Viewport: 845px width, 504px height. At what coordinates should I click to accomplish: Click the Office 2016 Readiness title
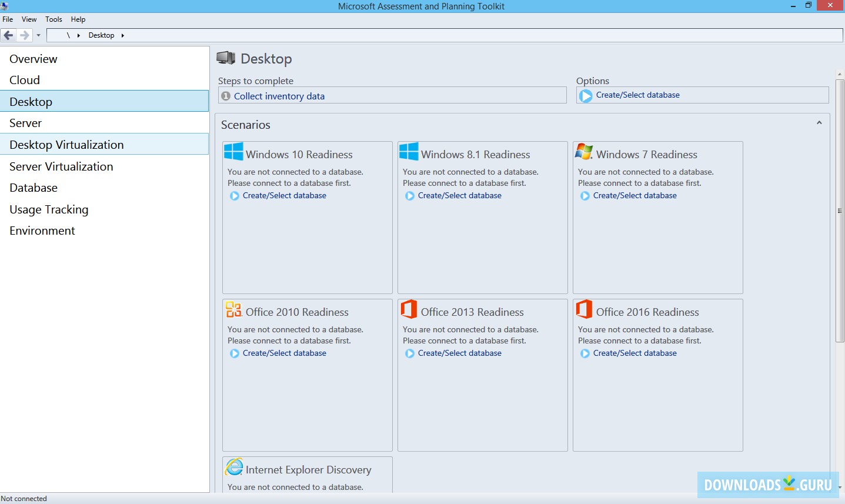(x=647, y=312)
